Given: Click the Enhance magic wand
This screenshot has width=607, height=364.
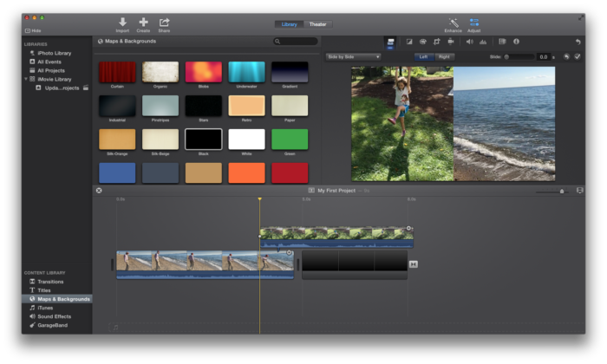Looking at the screenshot, I should coord(454,22).
